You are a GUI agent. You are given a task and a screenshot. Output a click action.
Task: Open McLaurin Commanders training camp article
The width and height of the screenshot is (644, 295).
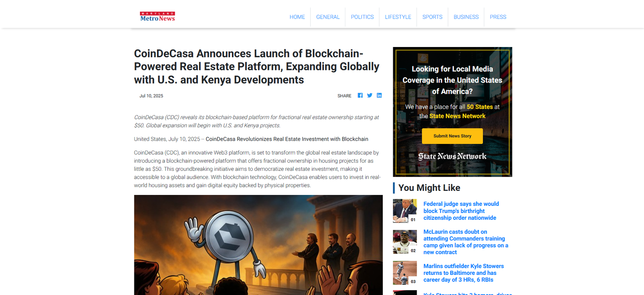pyautogui.click(x=466, y=242)
